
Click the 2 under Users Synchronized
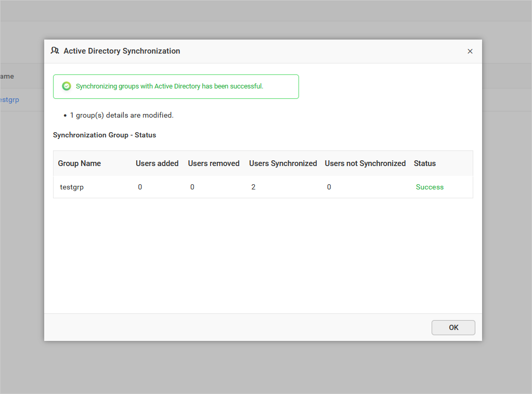pyautogui.click(x=253, y=187)
